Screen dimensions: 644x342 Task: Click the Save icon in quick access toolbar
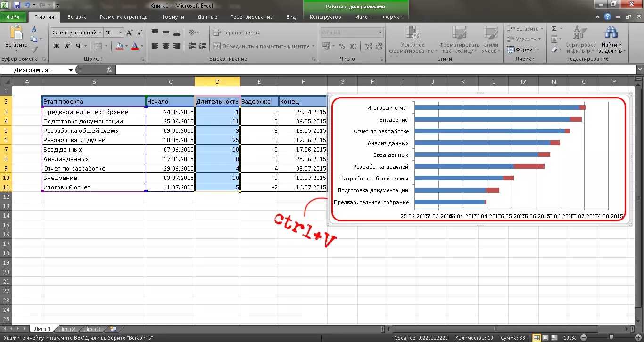(17, 6)
